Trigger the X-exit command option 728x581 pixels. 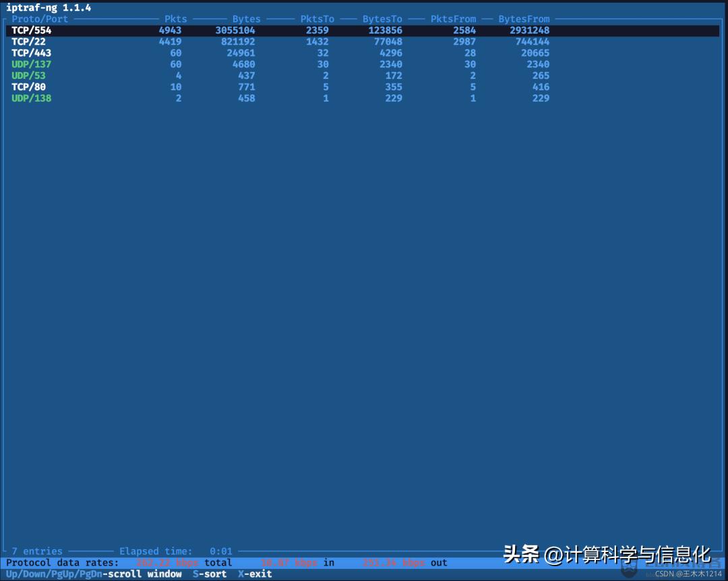(255, 574)
